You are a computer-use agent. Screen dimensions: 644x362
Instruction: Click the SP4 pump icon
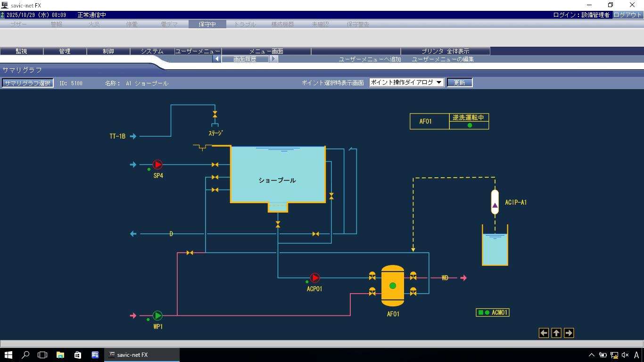tap(157, 165)
